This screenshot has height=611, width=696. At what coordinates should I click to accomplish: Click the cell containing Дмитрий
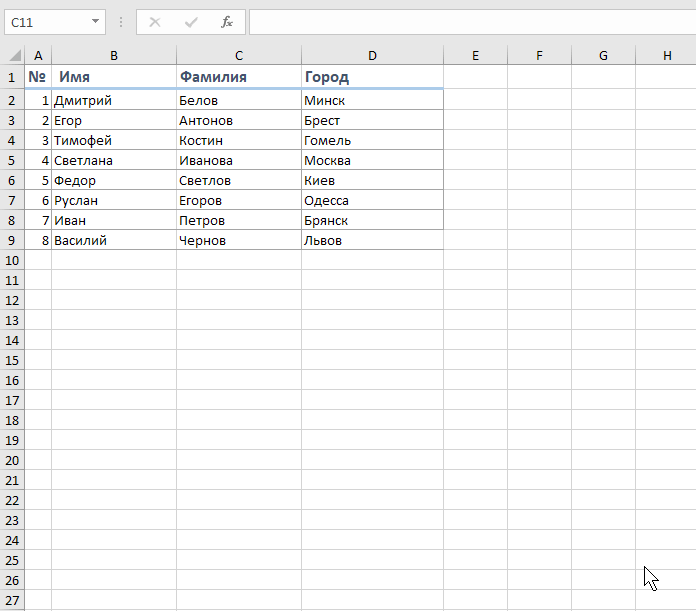[x=114, y=100]
